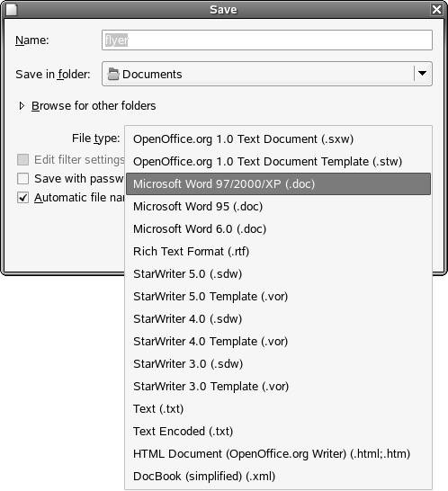The height and width of the screenshot is (491, 448).
Task: Choose StarWriter 5.0 (.sdw) file type
Action: (278, 274)
